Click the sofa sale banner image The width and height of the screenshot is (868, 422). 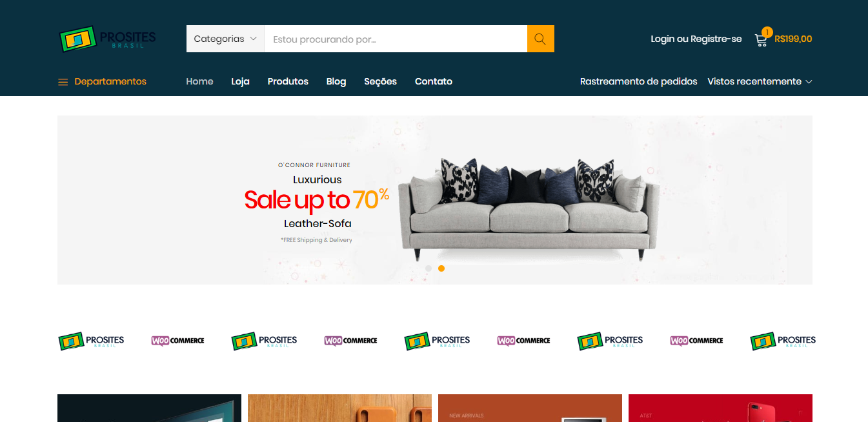[x=435, y=200]
